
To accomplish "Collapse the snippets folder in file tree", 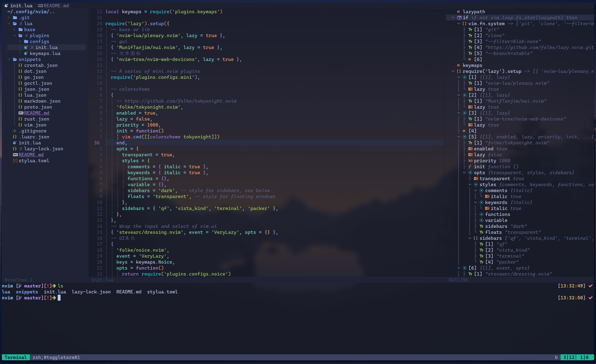I will click(x=9, y=59).
